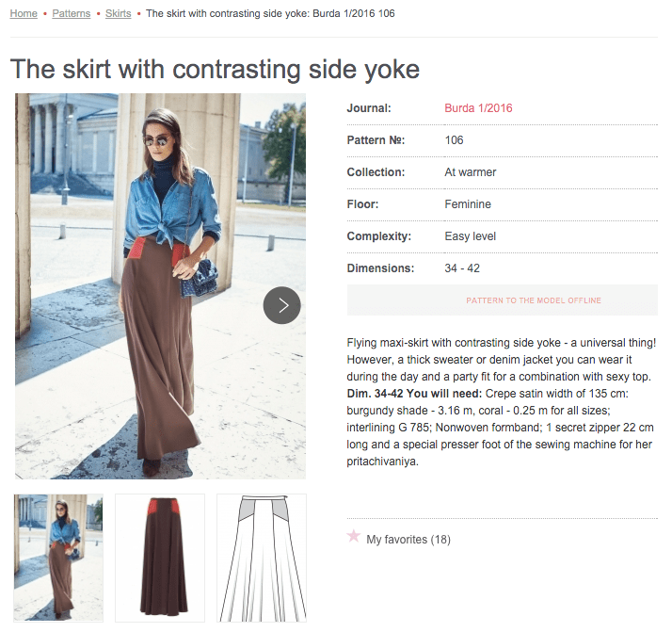
Task: Select the model photo thumbnail
Action: [58, 558]
